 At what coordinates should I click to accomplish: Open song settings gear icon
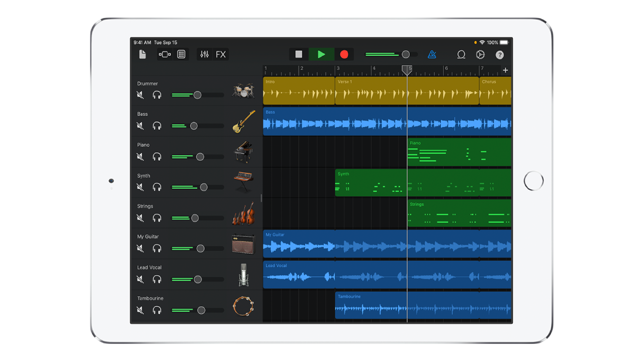pyautogui.click(x=480, y=55)
